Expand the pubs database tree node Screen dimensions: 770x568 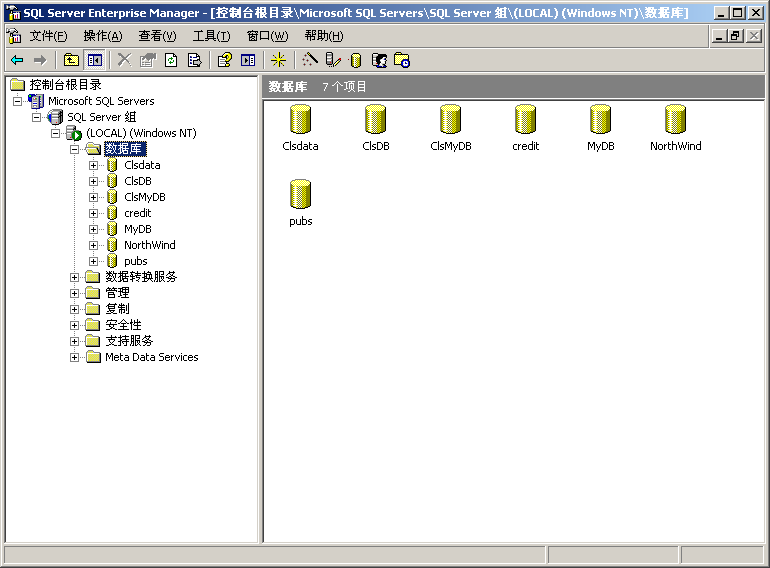click(93, 262)
